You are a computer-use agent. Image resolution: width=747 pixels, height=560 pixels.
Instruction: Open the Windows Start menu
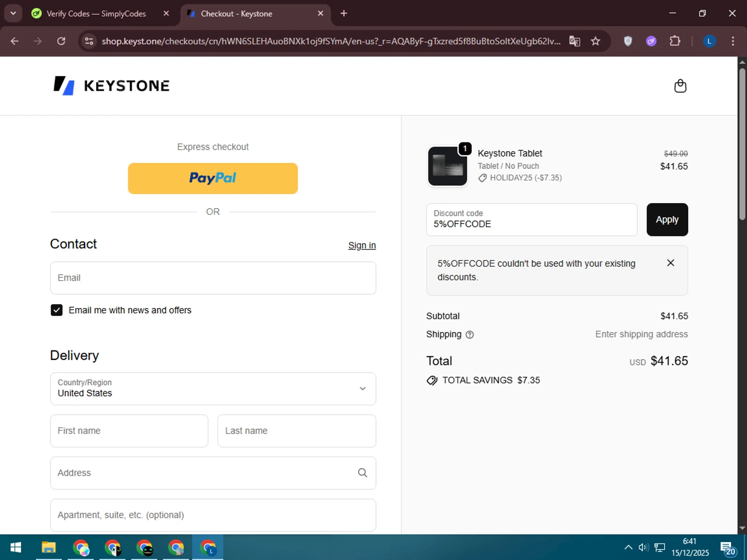pyautogui.click(x=15, y=548)
